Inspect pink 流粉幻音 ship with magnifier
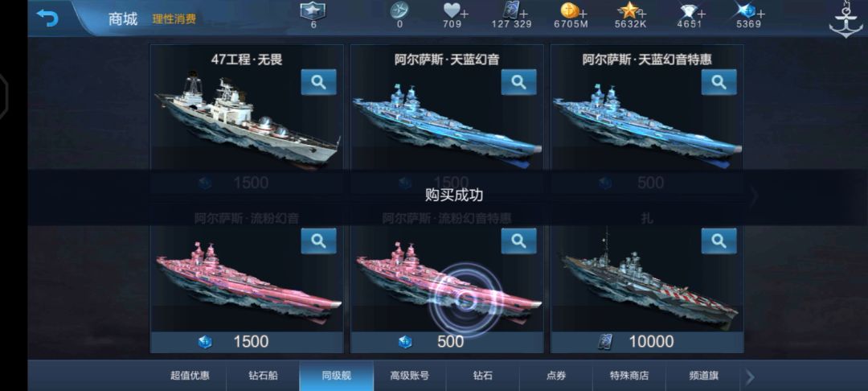 (318, 241)
